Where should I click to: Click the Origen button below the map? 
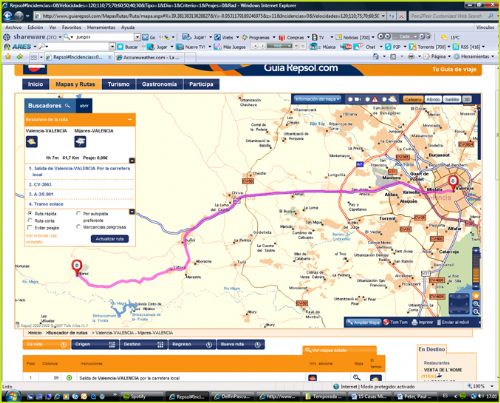pos(95,344)
